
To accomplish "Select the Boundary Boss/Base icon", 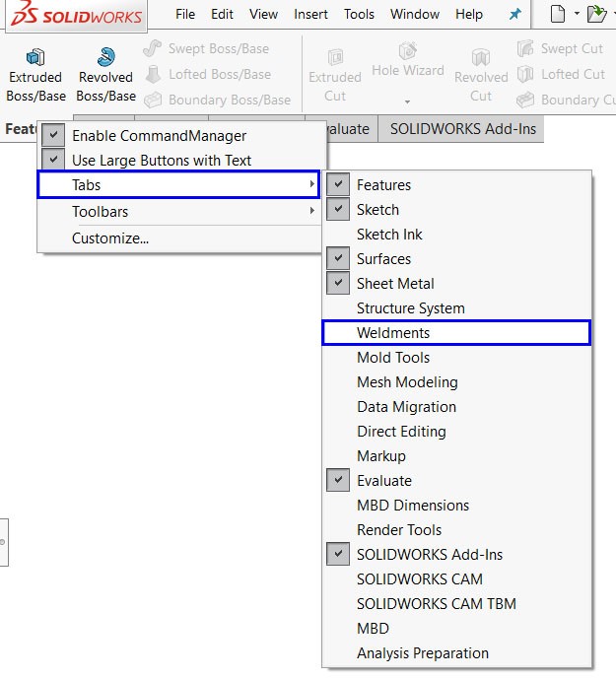I will click(x=153, y=101).
